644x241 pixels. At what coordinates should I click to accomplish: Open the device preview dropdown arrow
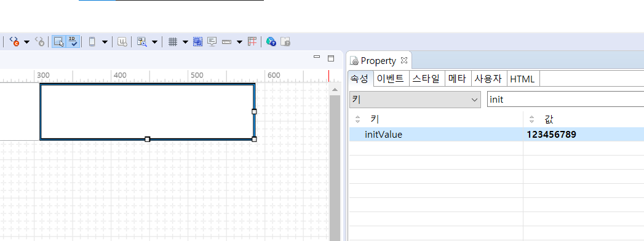105,42
